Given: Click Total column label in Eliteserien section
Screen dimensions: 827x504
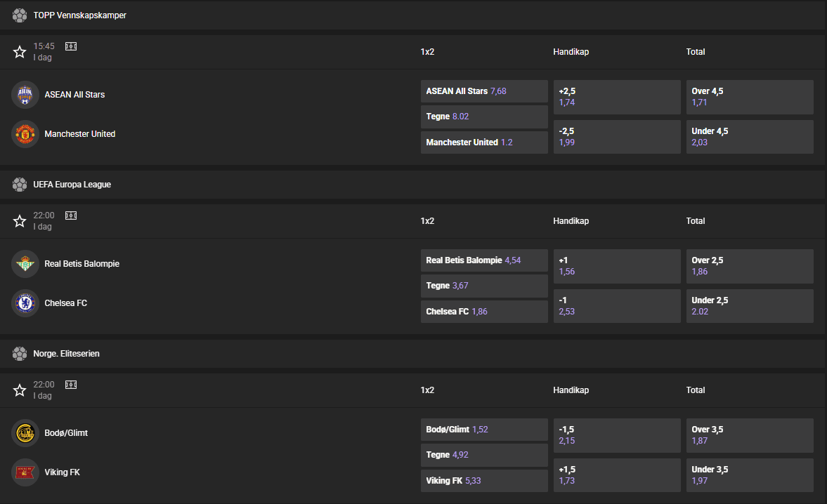Looking at the screenshot, I should pyautogui.click(x=695, y=390).
